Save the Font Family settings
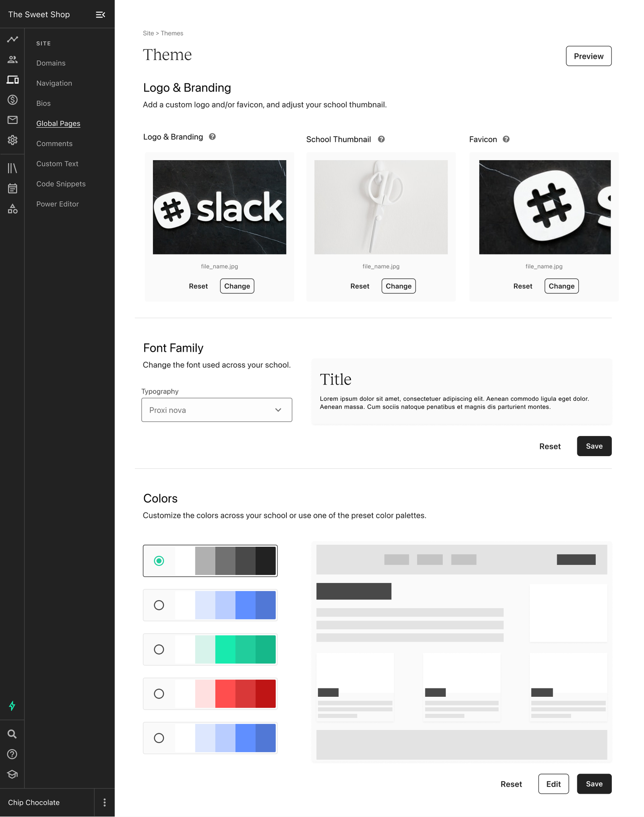The image size is (644, 817). [594, 446]
